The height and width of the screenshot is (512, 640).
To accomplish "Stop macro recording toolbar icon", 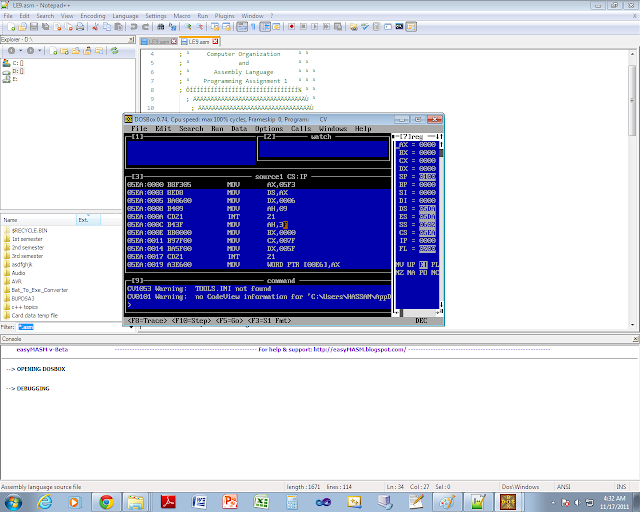I will (303, 27).
